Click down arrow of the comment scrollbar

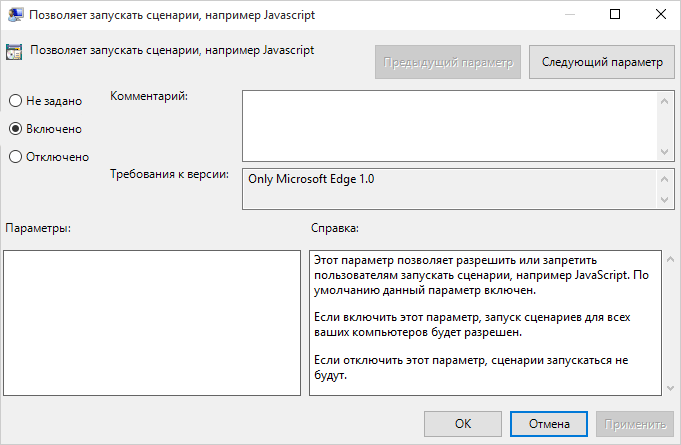point(664,152)
